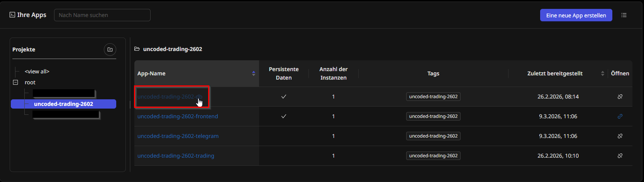Focus the Nach Name suchen search field
The width and height of the screenshot is (644, 182).
(x=102, y=15)
